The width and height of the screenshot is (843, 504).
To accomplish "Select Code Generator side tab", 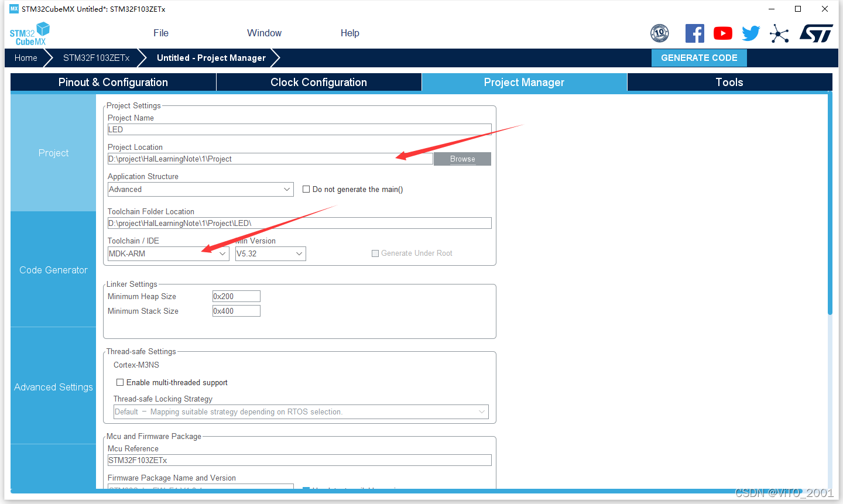I will coord(53,270).
